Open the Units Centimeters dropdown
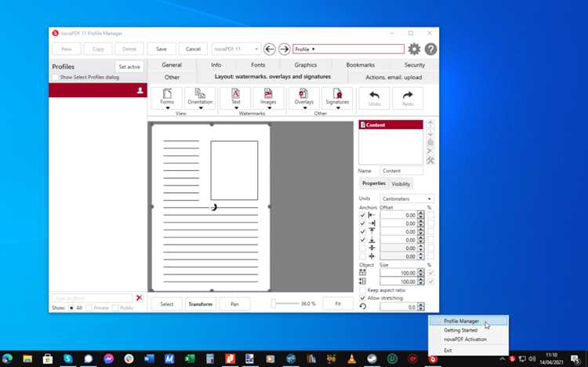The image size is (588, 367). [407, 198]
